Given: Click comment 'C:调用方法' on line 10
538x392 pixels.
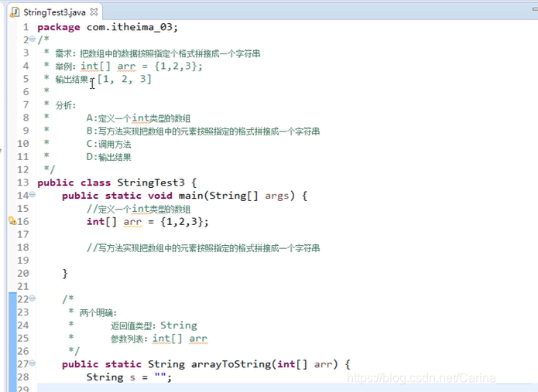Looking at the screenshot, I should click(x=109, y=145).
